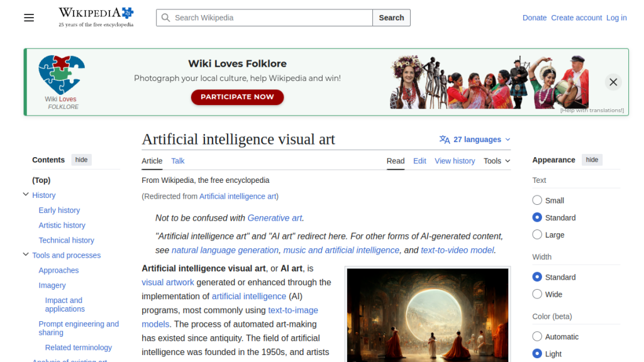Collapse the History section chevron
Image resolution: width=644 pixels, height=362 pixels.
point(26,195)
